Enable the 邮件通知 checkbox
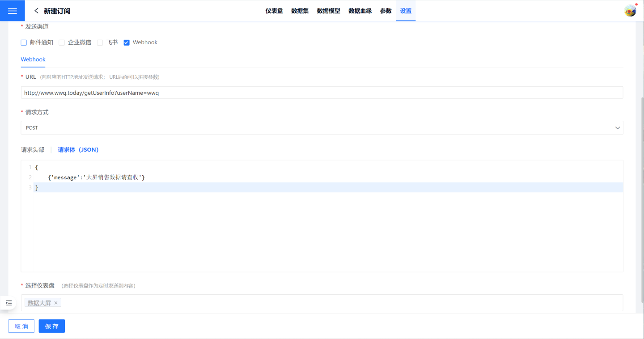Viewport: 644px width, 339px height. coord(24,42)
